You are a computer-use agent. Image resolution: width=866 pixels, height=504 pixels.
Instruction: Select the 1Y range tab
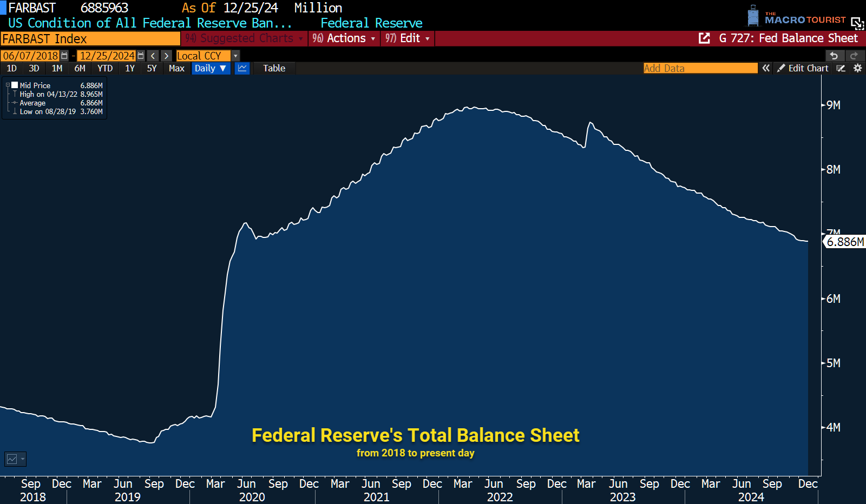coord(130,68)
